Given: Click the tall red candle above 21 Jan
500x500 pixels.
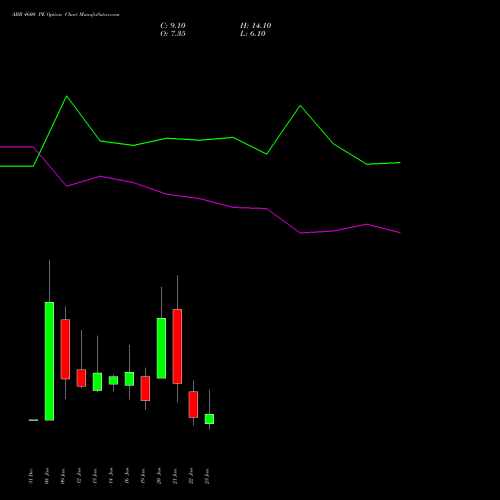Looking at the screenshot, I should [177, 346].
